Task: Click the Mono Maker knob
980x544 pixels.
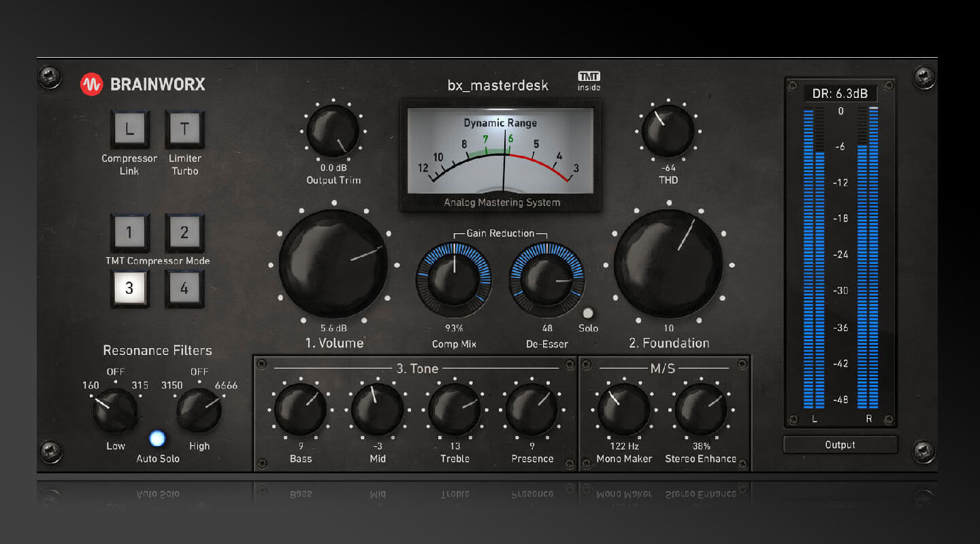Action: [624, 409]
